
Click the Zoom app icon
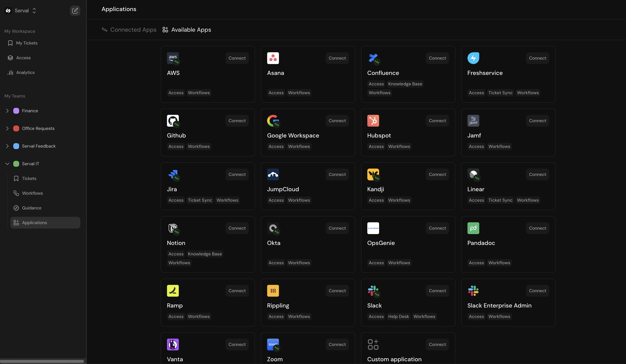click(273, 344)
